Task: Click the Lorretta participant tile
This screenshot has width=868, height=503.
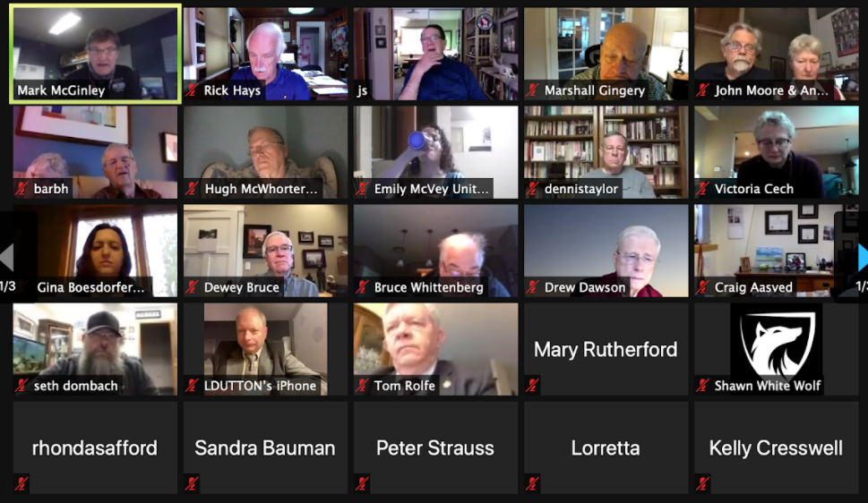Action: tap(606, 448)
